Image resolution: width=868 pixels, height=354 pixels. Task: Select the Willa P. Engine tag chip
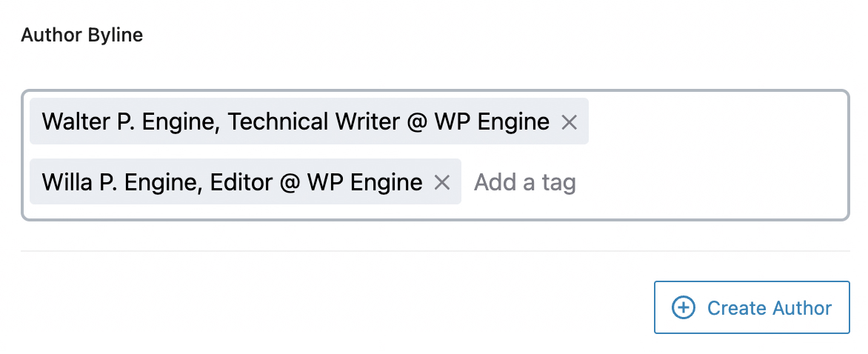tap(232, 182)
